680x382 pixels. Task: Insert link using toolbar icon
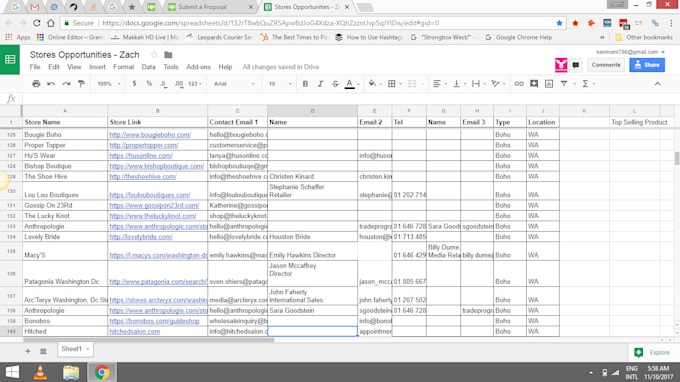pyautogui.click(x=519, y=84)
